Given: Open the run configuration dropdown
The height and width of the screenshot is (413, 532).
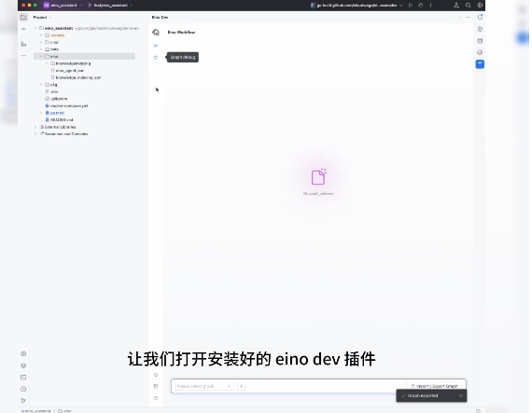Looking at the screenshot, I should click(x=357, y=5).
